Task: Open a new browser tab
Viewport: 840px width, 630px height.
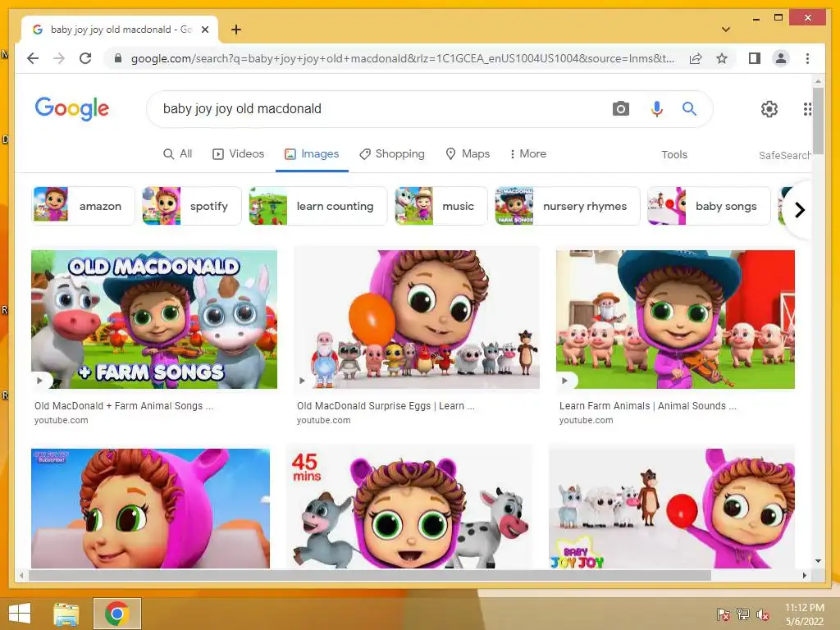Action: 235,30
